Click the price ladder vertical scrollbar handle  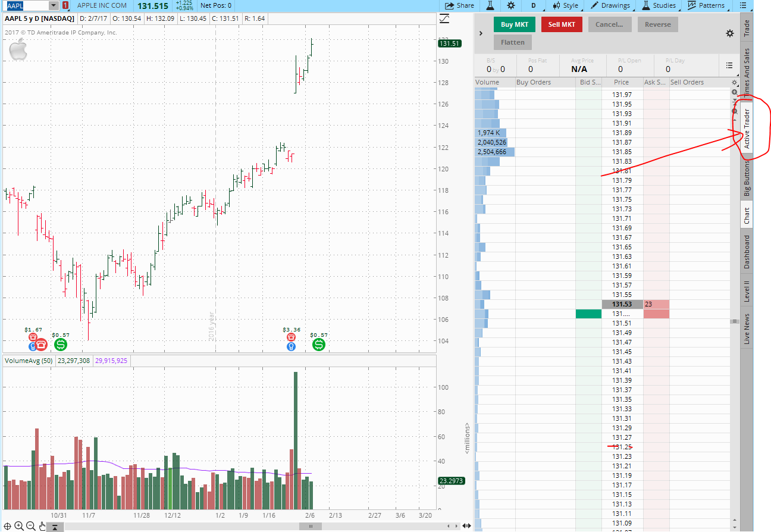click(x=735, y=321)
